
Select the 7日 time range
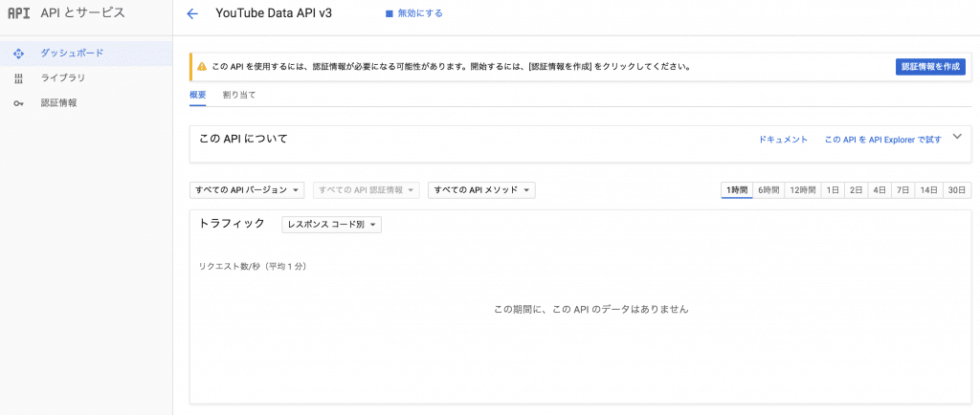[x=903, y=190]
